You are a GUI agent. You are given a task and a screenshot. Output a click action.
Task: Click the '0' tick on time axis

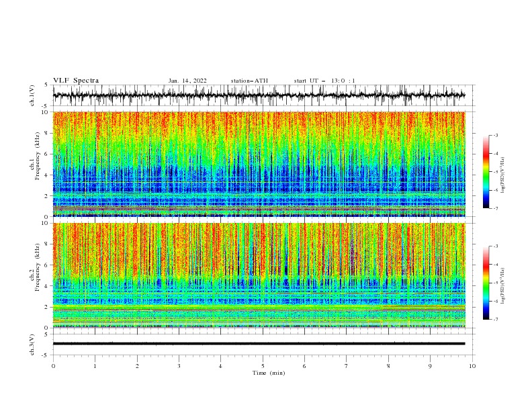[53, 366]
